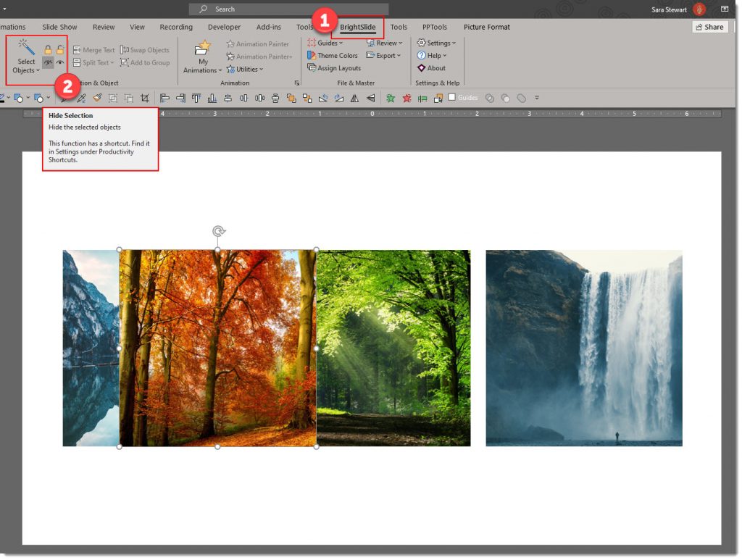This screenshot has width=742, height=560.
Task: Select the Crop tool on the toolbar
Action: [146, 98]
